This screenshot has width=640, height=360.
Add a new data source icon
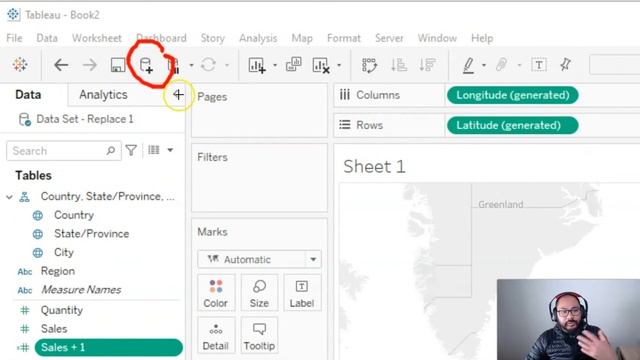(x=147, y=65)
